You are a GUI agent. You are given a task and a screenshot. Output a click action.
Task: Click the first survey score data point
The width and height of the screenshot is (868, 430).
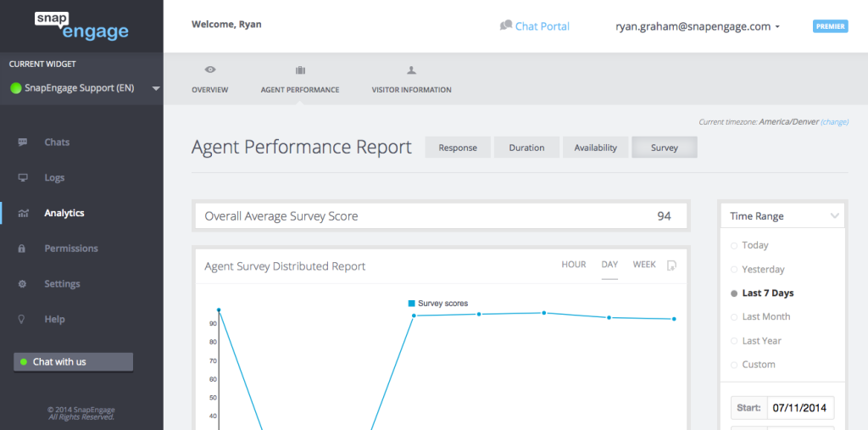pos(219,310)
